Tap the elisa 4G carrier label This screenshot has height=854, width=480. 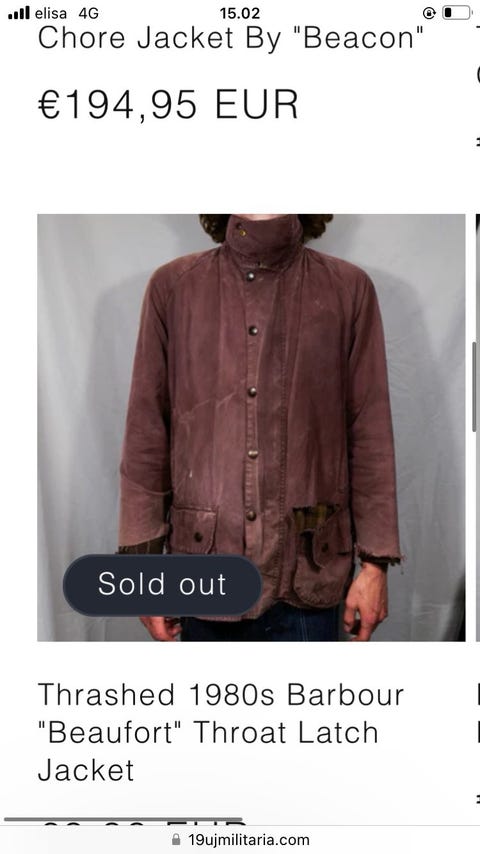pos(66,13)
